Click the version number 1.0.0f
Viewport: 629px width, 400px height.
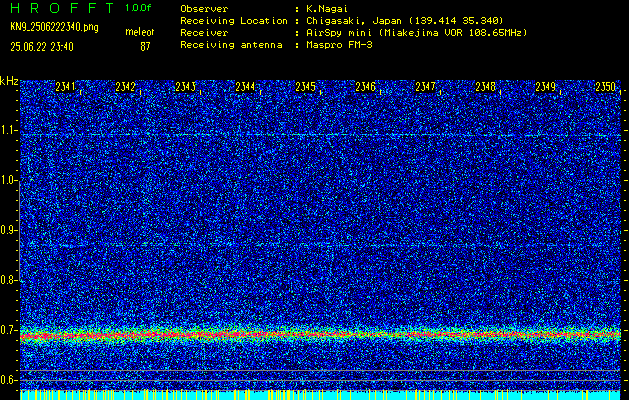point(138,8)
